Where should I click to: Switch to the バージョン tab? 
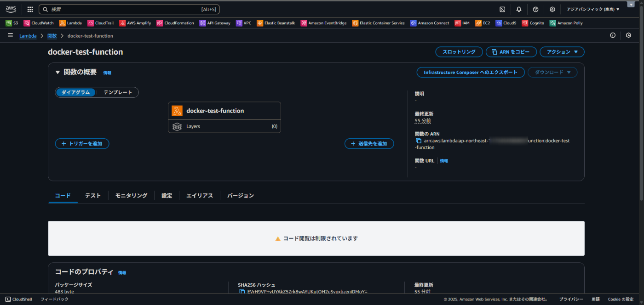[x=241, y=195]
